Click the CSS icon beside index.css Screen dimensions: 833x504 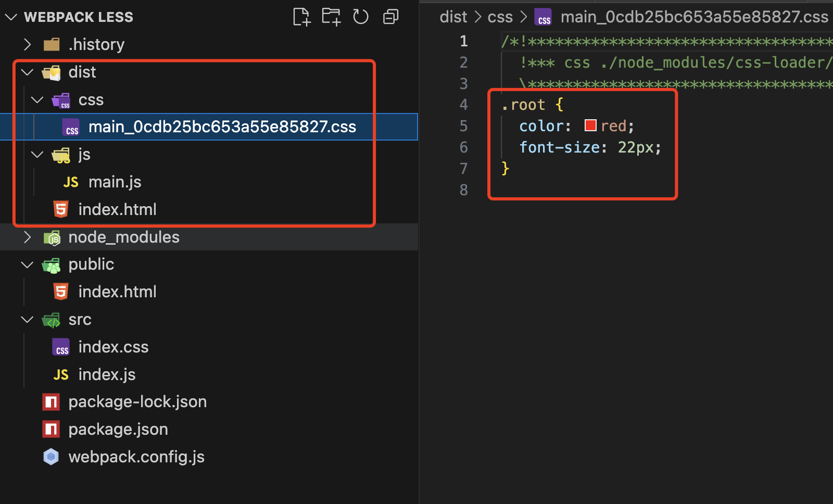tap(61, 347)
